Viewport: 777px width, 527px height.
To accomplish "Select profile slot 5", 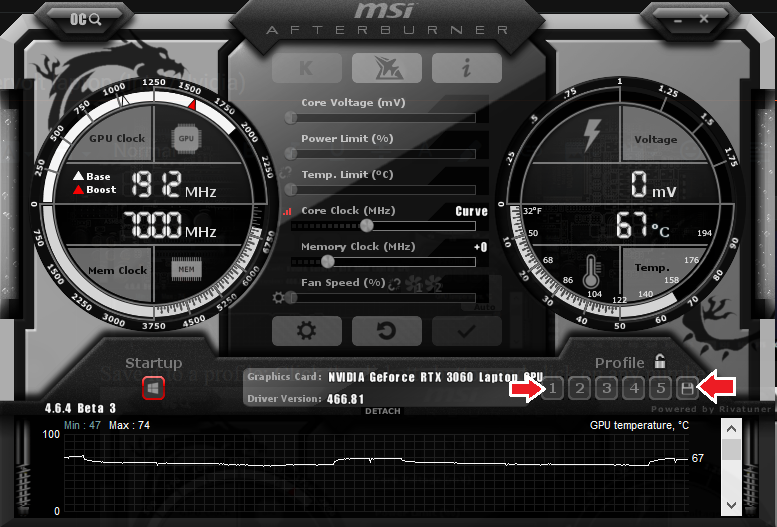I will point(661,388).
